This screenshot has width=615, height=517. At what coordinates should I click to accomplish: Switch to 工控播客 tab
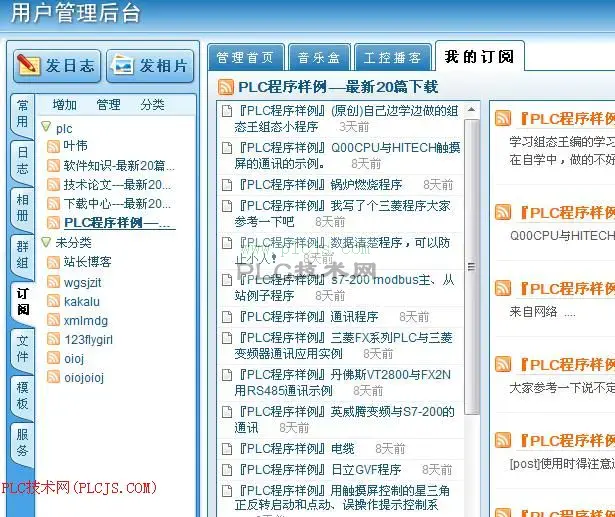[393, 58]
